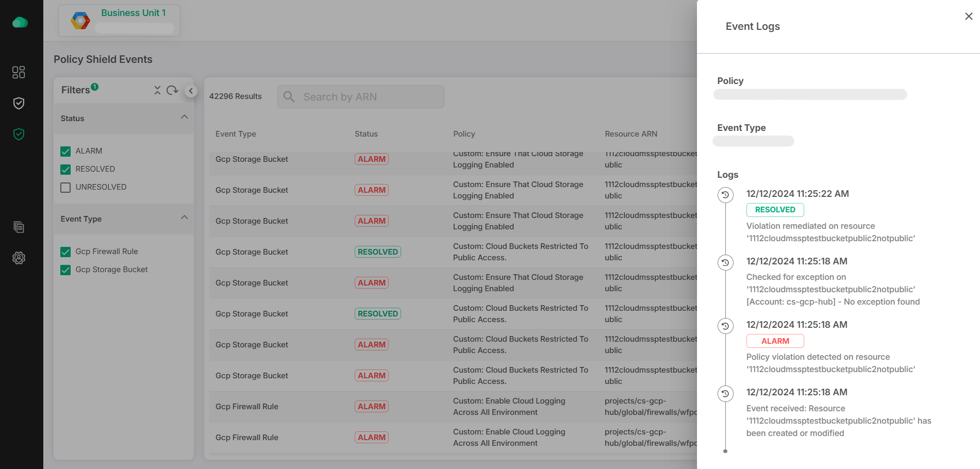Click the white shield icon in sidebar
The width and height of the screenshot is (980, 469).
click(19, 104)
